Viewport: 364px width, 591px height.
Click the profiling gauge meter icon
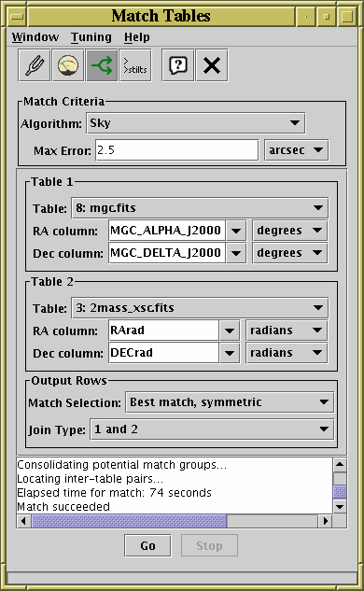click(68, 65)
